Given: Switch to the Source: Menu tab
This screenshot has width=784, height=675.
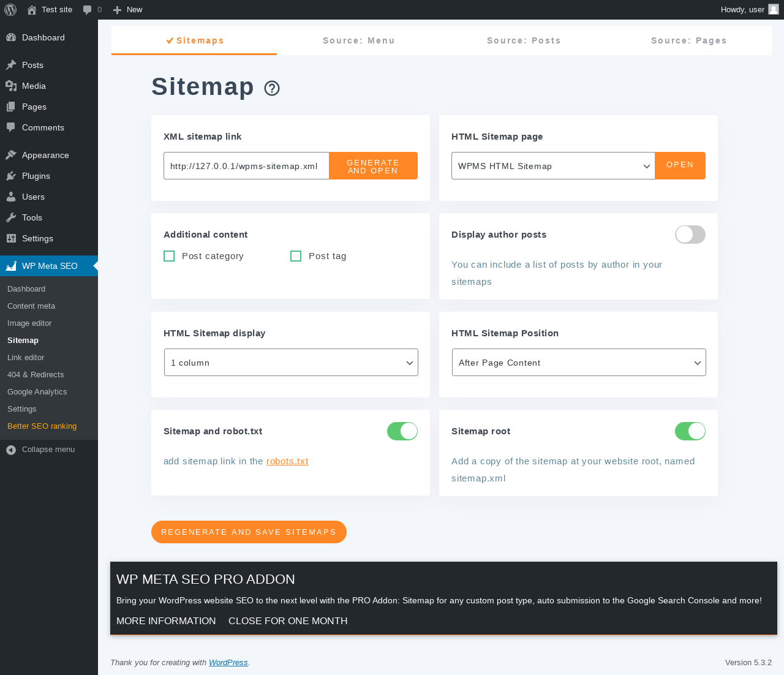Looking at the screenshot, I should pos(359,40).
